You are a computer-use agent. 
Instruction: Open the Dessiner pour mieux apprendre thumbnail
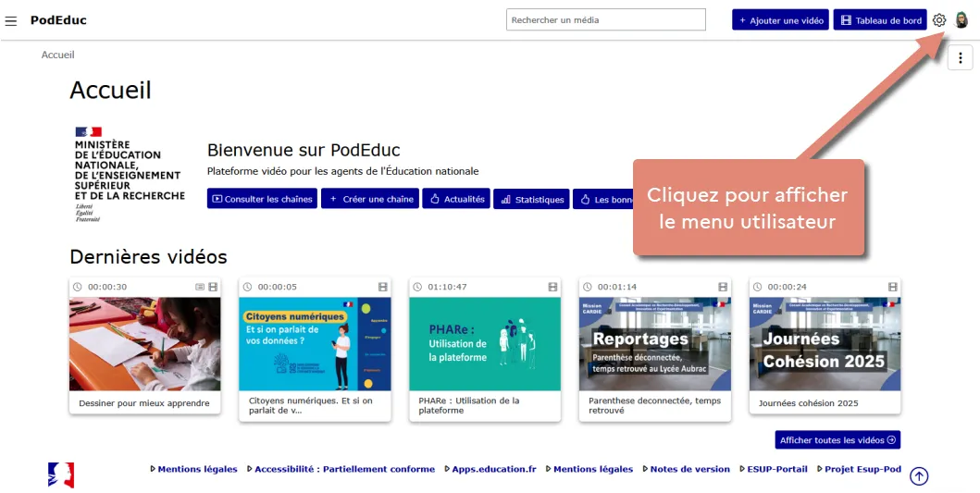point(145,344)
